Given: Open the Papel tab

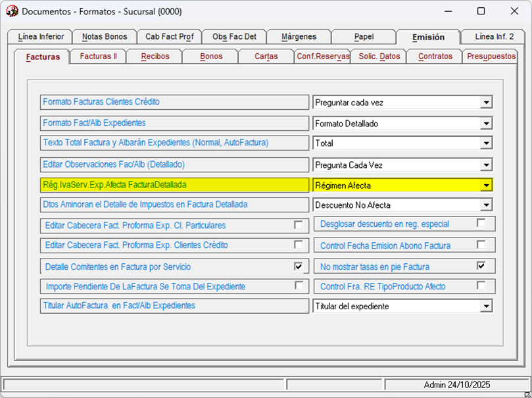Looking at the screenshot, I should [x=364, y=37].
